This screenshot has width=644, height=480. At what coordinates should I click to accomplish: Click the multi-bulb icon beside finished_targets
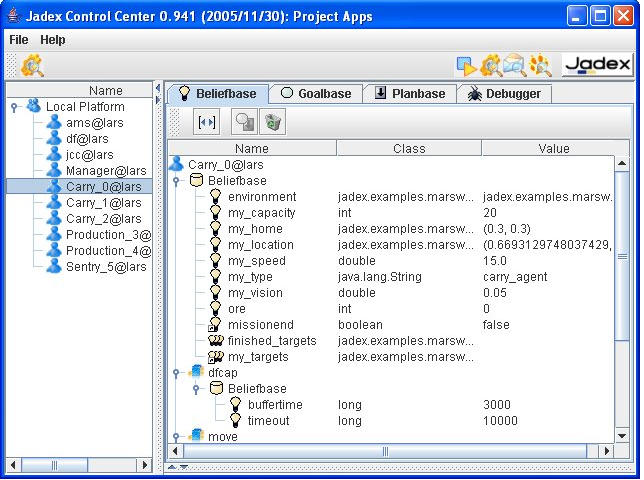(216, 340)
